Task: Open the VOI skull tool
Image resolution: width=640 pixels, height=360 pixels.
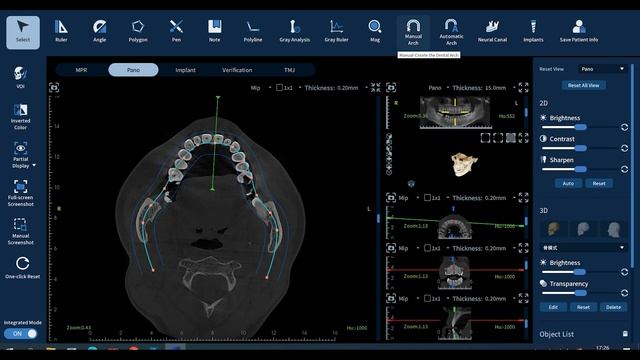Action: 20,77
